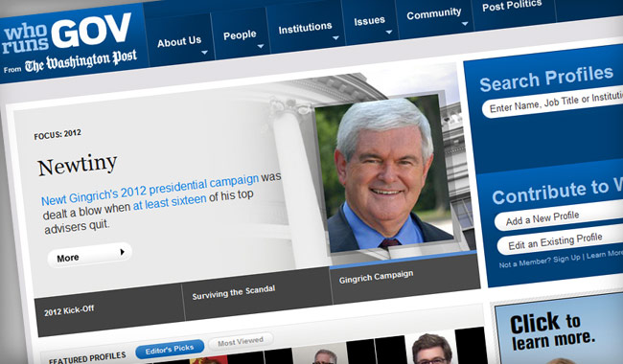Follow the 'at least sixteen' link

coord(170,202)
